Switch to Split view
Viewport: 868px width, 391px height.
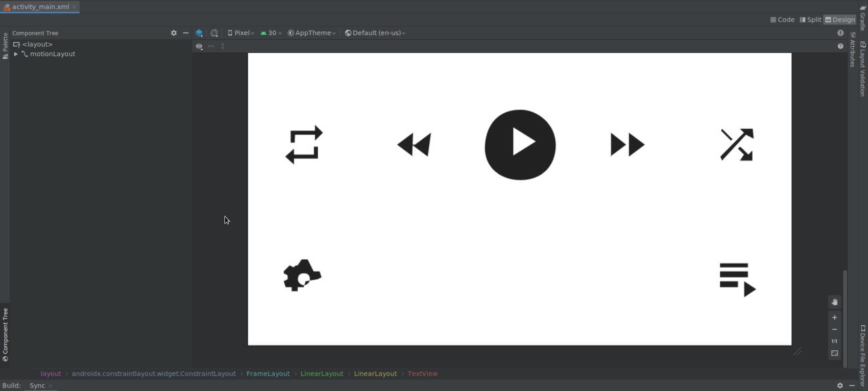[810, 20]
